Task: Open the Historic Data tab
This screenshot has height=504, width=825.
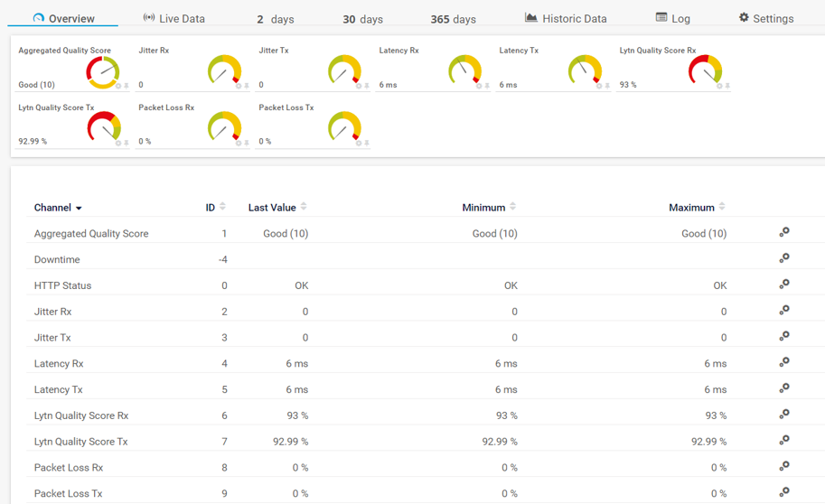Action: tap(566, 18)
